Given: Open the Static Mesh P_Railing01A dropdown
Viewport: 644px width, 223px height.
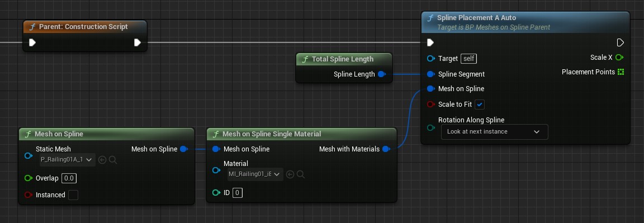Looking at the screenshot, I should pos(67,160).
